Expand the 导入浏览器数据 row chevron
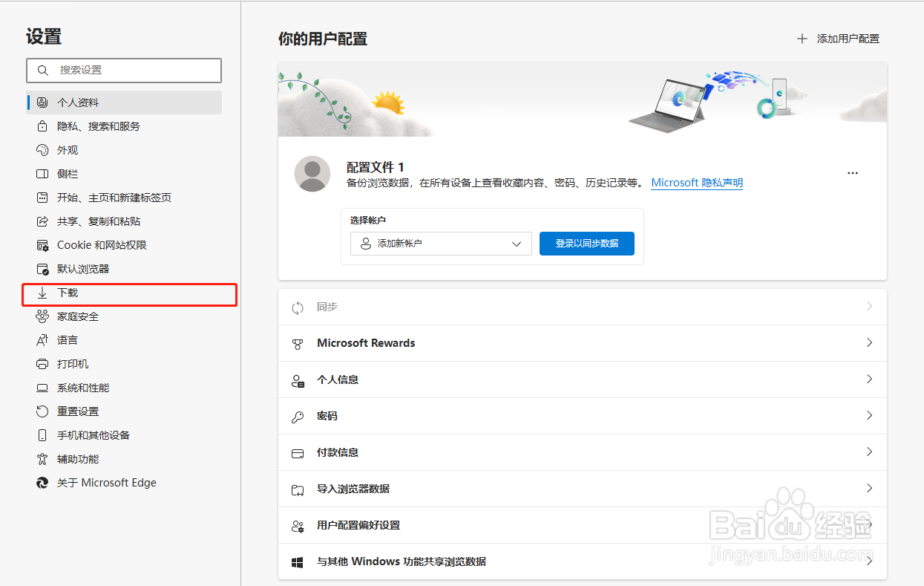 tap(869, 488)
